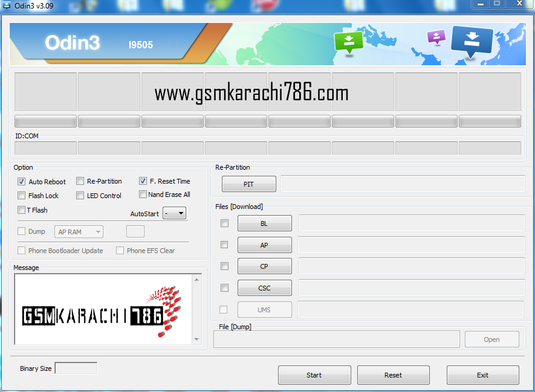
Task: Click the CP file button
Action: (x=264, y=266)
